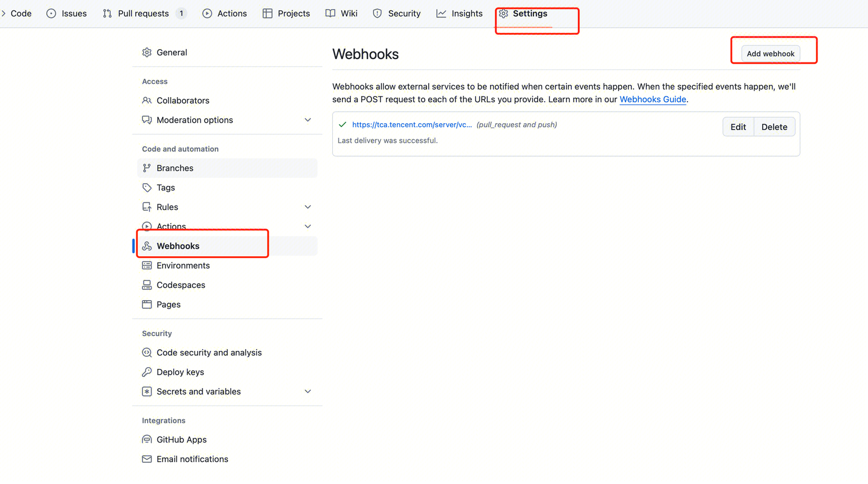The image size is (868, 484).
Task: Open Code security and analysis
Action: pyautogui.click(x=227, y=352)
